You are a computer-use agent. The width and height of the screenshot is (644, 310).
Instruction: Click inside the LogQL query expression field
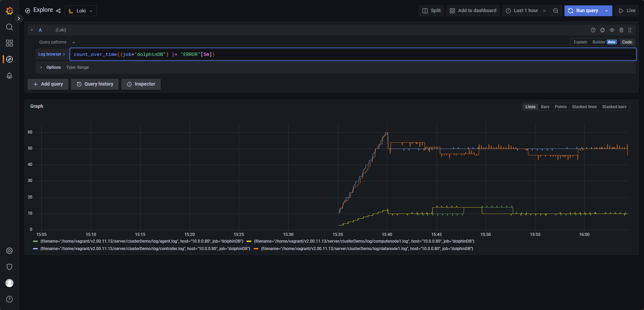pos(269,54)
